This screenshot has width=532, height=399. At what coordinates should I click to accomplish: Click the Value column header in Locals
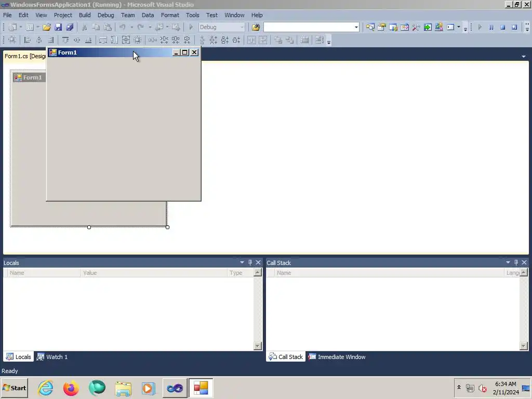tap(154, 273)
